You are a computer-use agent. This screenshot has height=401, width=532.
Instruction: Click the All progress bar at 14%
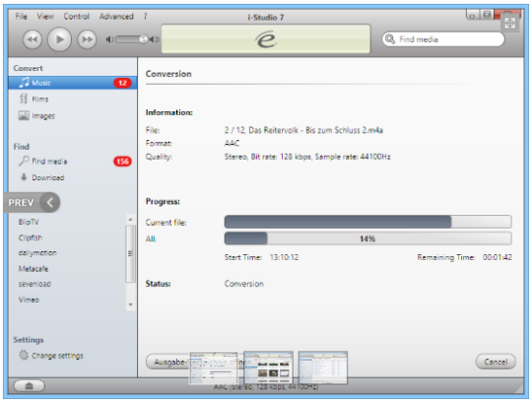click(367, 238)
